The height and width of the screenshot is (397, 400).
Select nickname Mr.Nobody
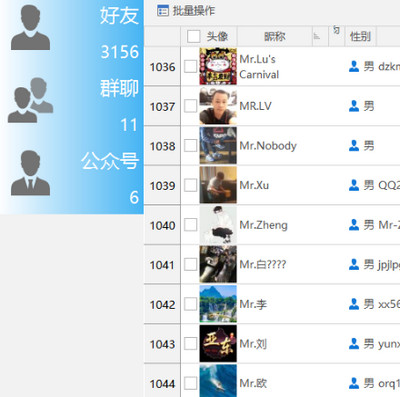click(x=268, y=146)
